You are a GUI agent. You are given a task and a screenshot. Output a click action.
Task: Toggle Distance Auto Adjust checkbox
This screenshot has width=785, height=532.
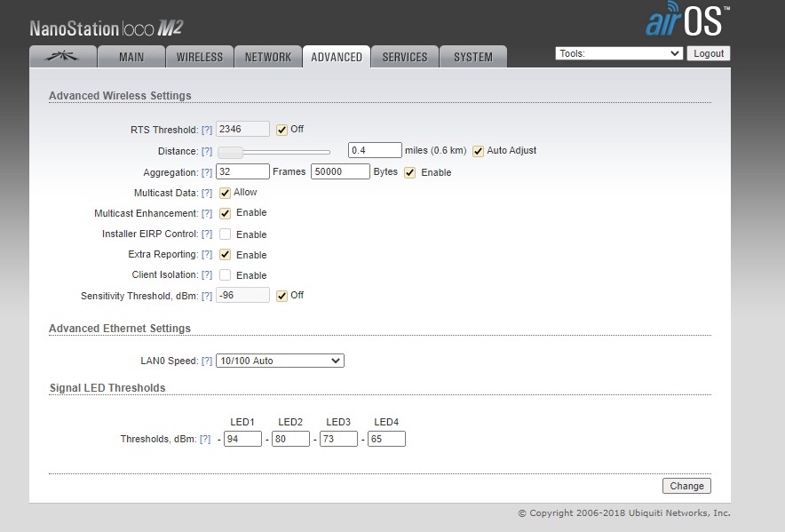tap(478, 151)
